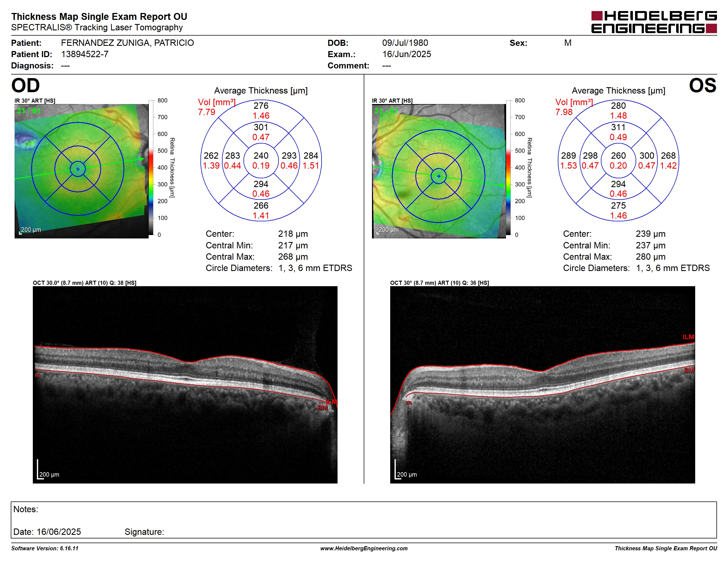Image resolution: width=728 pixels, height=563 pixels.
Task: Select the OD thickness map fundus image
Action: tap(81, 171)
